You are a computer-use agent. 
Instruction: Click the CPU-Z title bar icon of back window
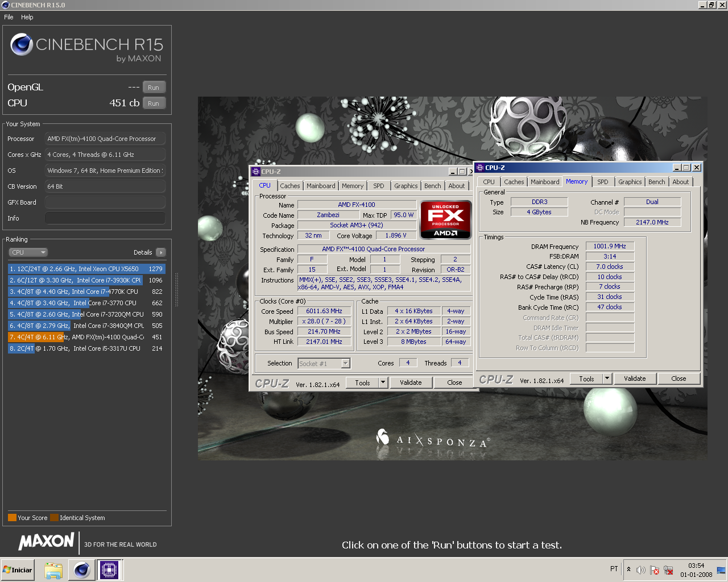[x=256, y=172]
